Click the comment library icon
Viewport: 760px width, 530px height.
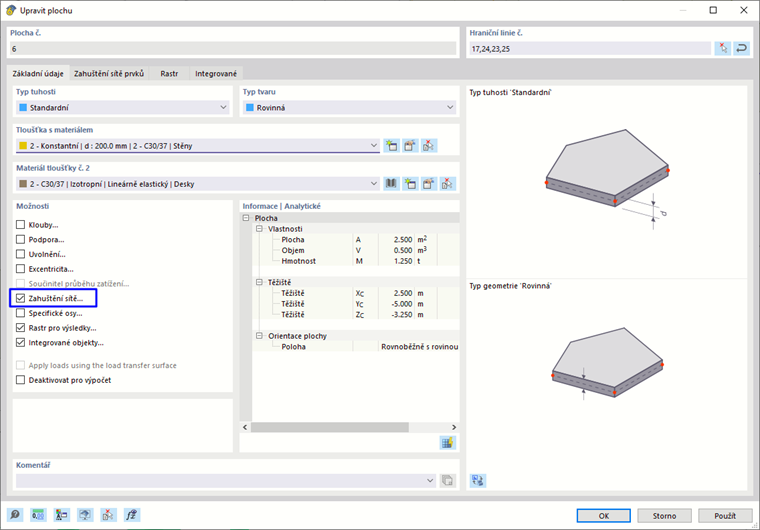447,481
